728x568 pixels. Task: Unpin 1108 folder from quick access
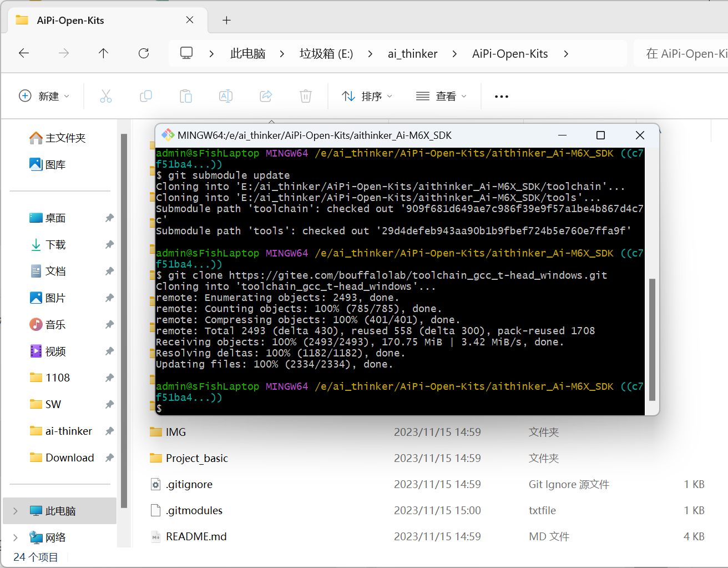[109, 378]
